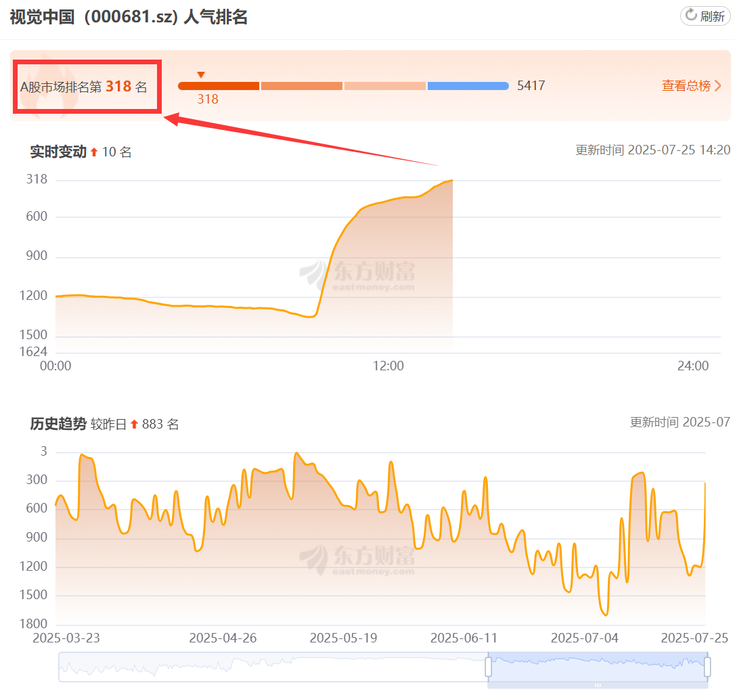This screenshot has height=700, width=735.
Task: Click the 2025-07-04 date label
Action: (x=585, y=638)
